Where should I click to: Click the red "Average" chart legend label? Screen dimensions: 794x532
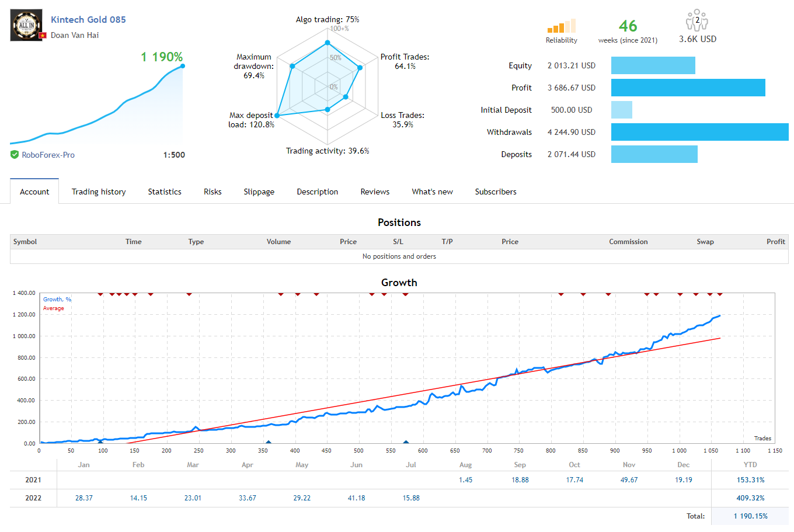point(54,308)
